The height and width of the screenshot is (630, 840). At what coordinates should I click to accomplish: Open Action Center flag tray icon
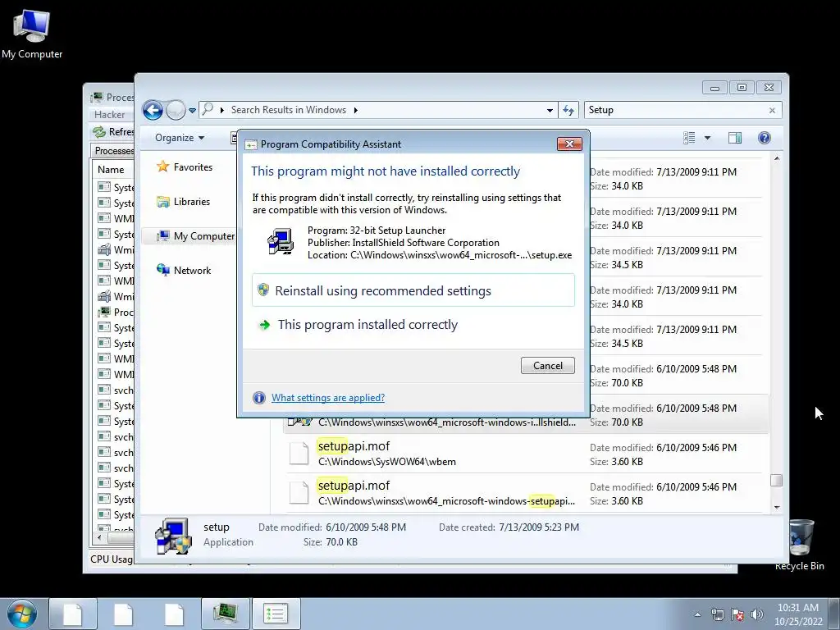coord(737,614)
